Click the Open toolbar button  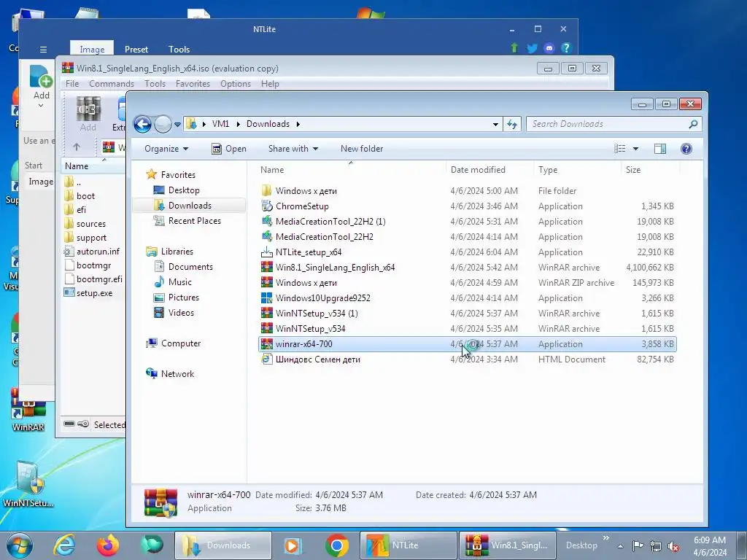(x=229, y=149)
